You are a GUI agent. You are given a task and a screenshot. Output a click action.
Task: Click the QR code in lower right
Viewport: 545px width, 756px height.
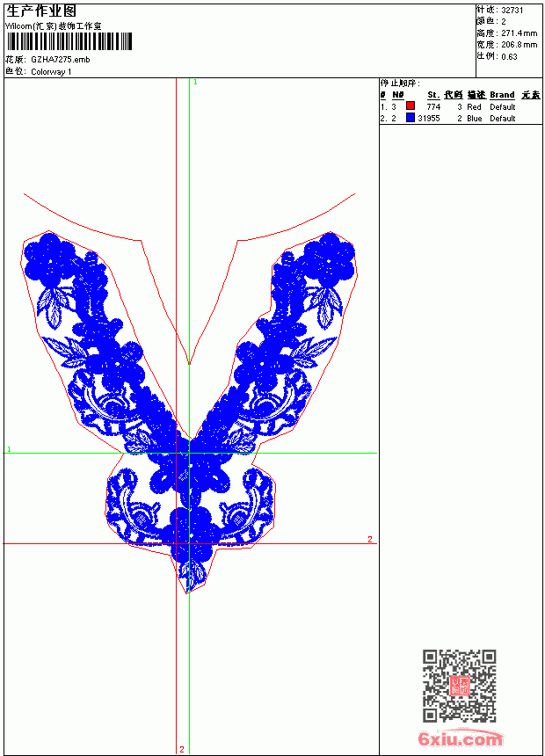[x=459, y=686]
